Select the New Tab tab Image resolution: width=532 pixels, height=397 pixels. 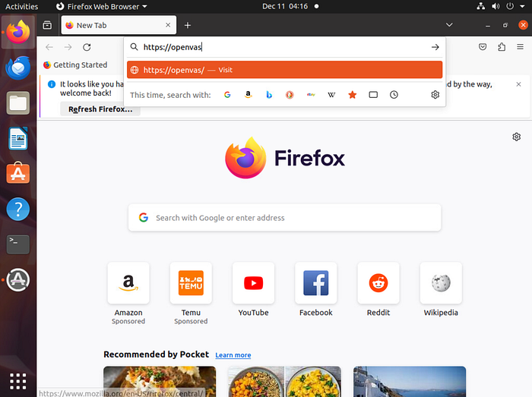(x=119, y=25)
